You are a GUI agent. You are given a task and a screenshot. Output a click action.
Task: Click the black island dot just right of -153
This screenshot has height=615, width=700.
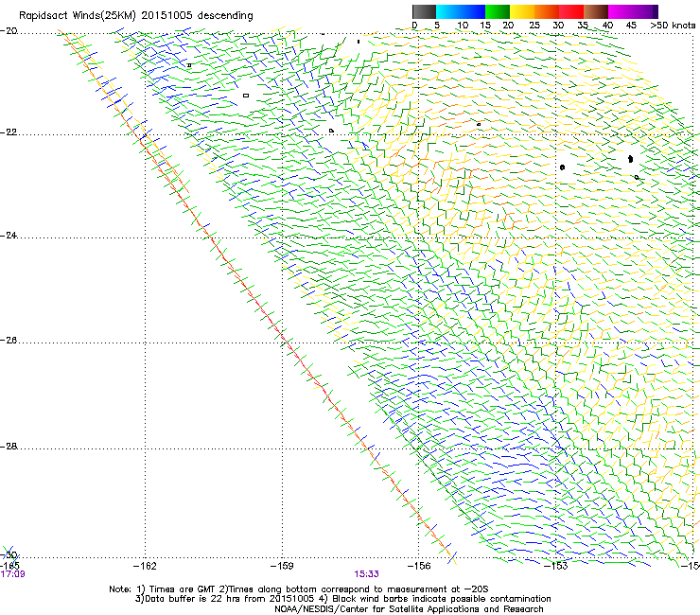point(562,167)
